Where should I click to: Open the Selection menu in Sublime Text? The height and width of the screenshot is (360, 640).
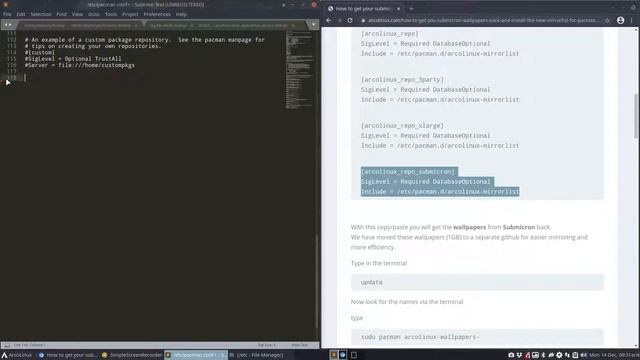(x=41, y=14)
